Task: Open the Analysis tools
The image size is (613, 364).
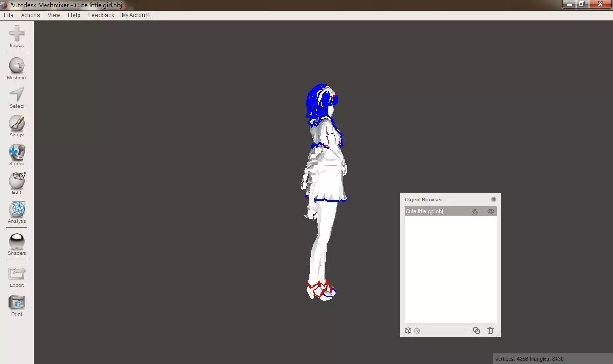Action: tap(17, 213)
